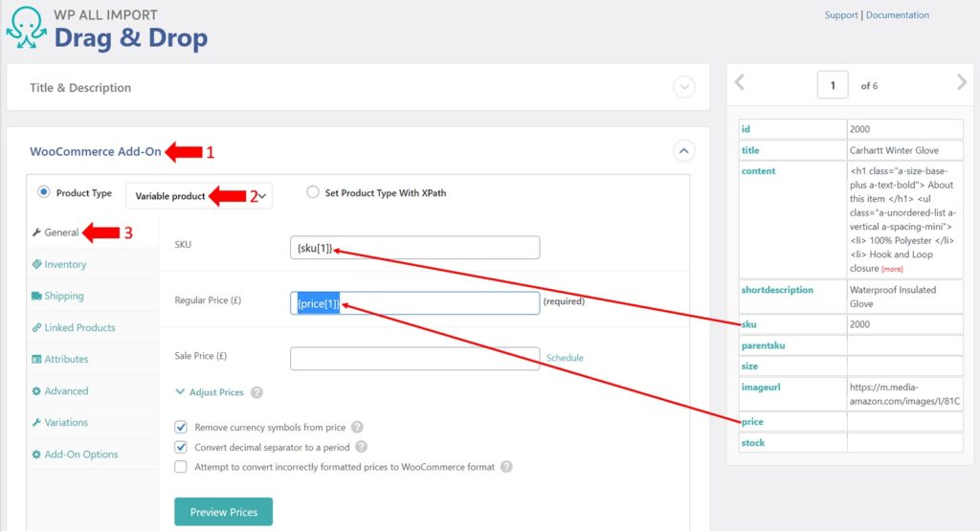Image resolution: width=980 pixels, height=532 pixels.
Task: Go to next record with right arrow
Action: (961, 82)
